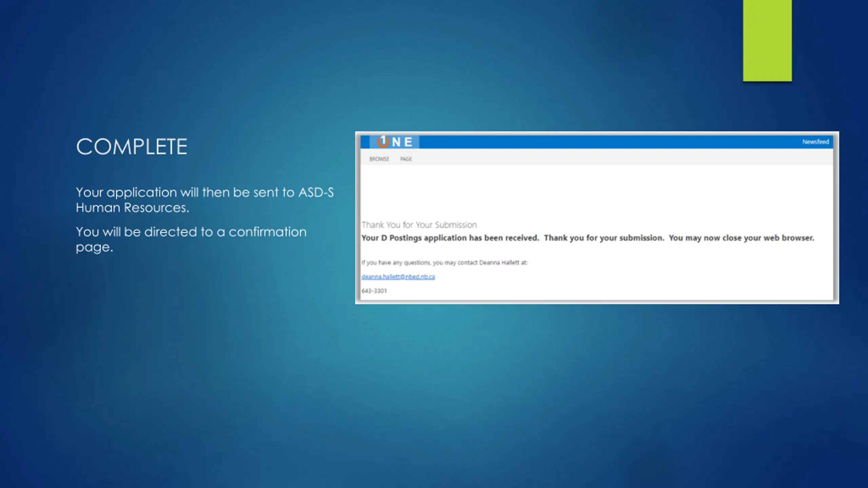Click the deanna.hallett@nbed.nb.ca email link
Screen dimensions: 868x488
pos(398,277)
